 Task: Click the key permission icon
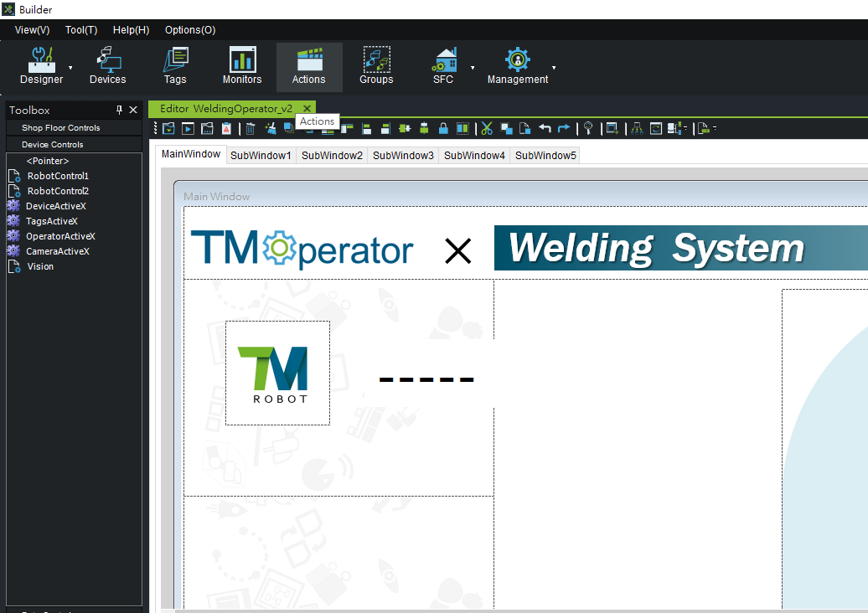tap(588, 128)
